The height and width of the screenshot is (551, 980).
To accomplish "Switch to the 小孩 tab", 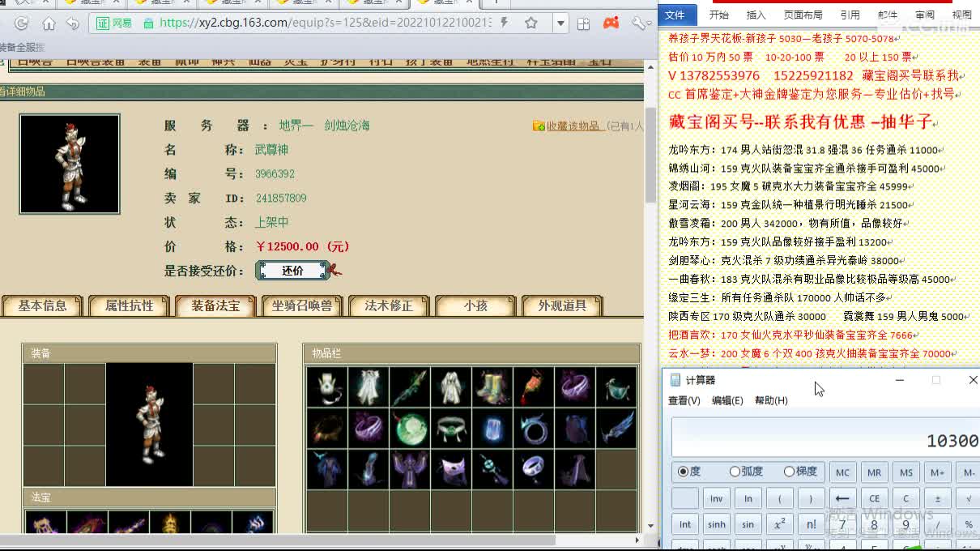I will [x=475, y=306].
